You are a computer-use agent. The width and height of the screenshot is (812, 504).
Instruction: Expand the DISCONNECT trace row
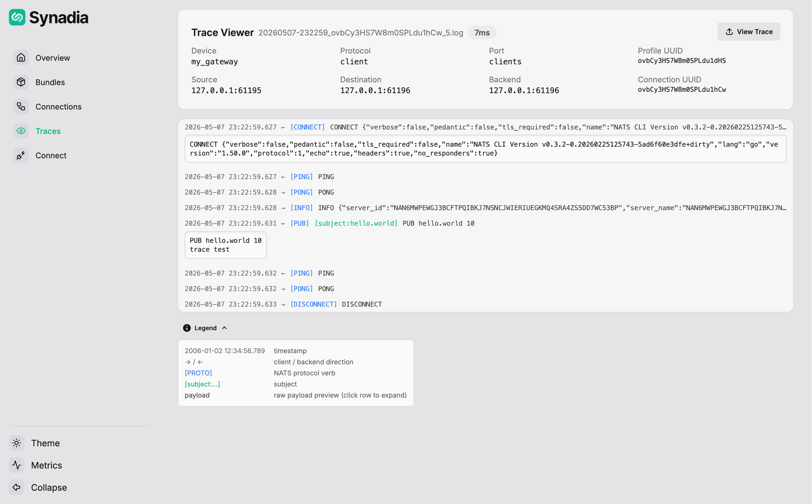pyautogui.click(x=486, y=304)
